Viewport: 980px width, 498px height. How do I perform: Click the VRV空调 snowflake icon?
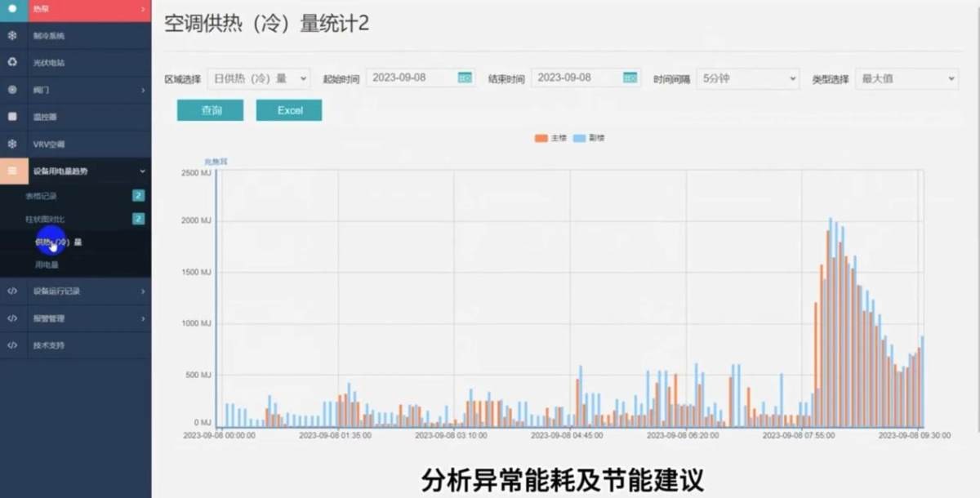click(12, 144)
